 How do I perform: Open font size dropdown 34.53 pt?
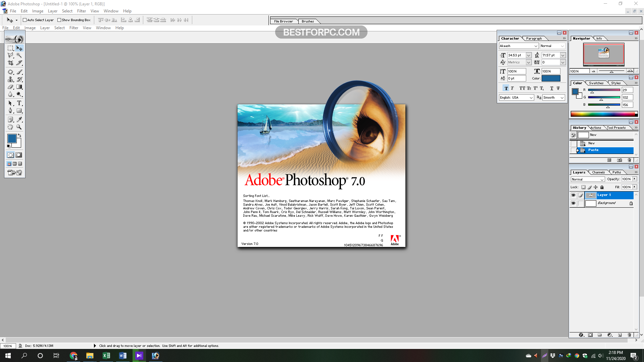coord(529,55)
